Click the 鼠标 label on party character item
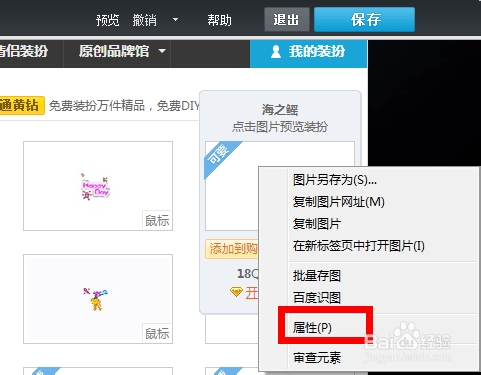 point(157,333)
